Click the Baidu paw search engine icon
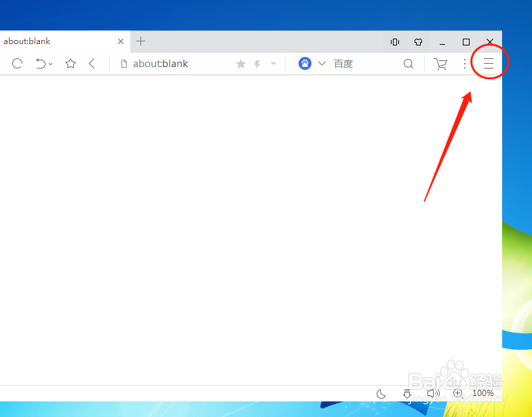This screenshot has height=417, width=532. (305, 64)
